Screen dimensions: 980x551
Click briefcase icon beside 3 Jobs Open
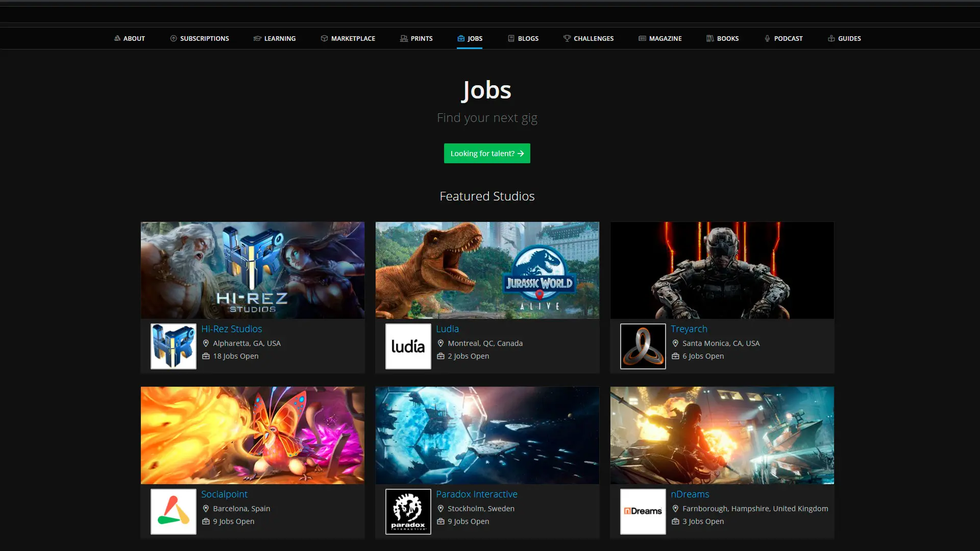click(675, 521)
